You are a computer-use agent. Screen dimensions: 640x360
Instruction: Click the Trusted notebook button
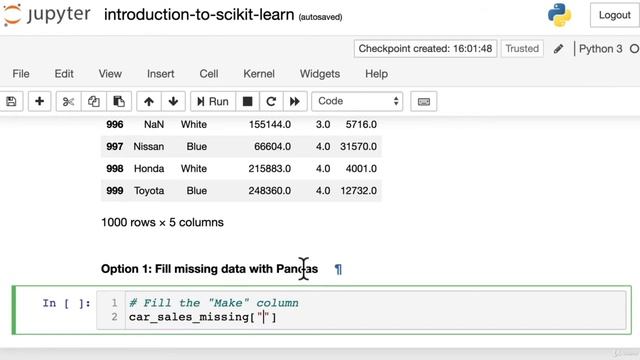point(522,49)
